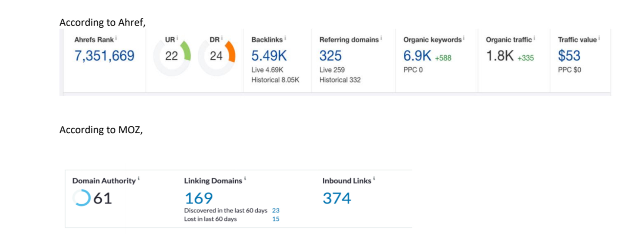Click the PPC $0 text under Traffic value
Screen dimensions: 644x234
570,70
